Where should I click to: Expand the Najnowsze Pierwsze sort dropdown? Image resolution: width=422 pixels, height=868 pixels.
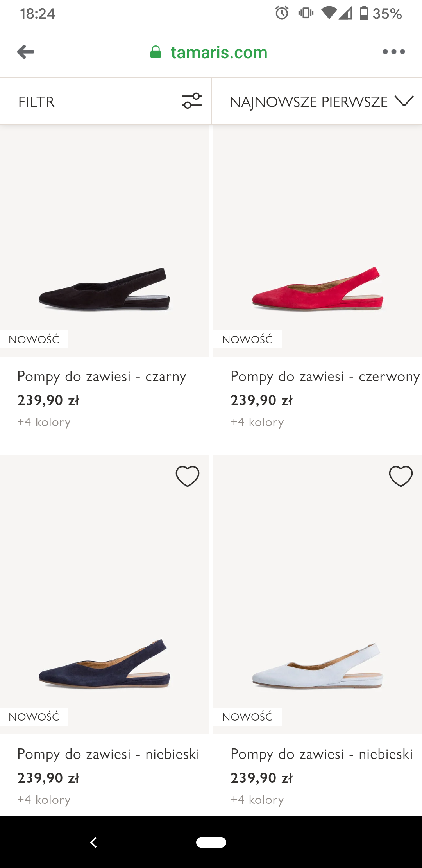(309, 102)
